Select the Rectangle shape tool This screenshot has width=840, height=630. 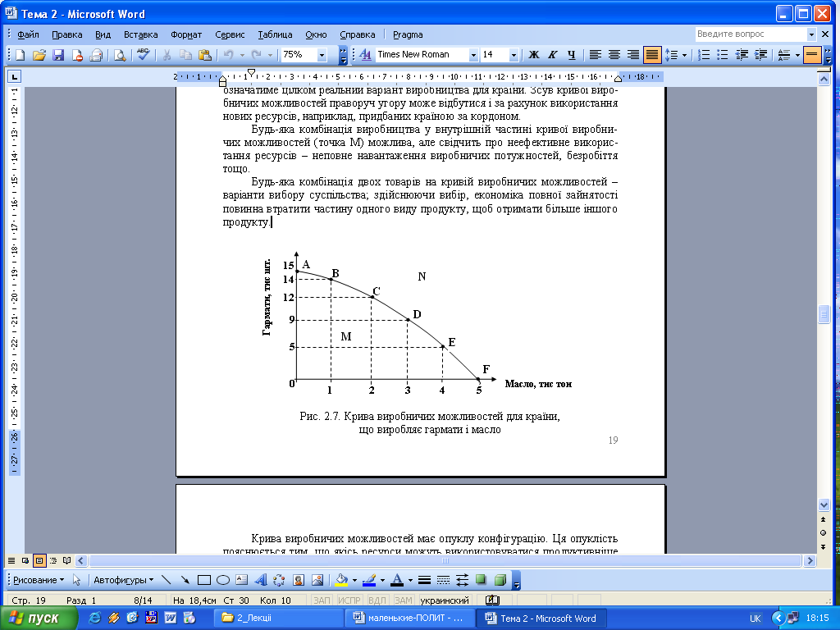(x=203, y=580)
